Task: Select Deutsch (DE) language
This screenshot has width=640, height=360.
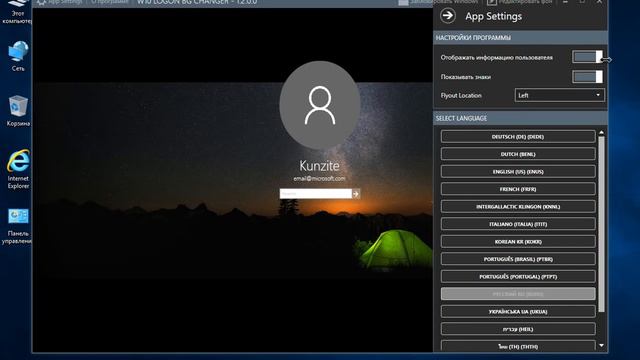Action: (518, 137)
